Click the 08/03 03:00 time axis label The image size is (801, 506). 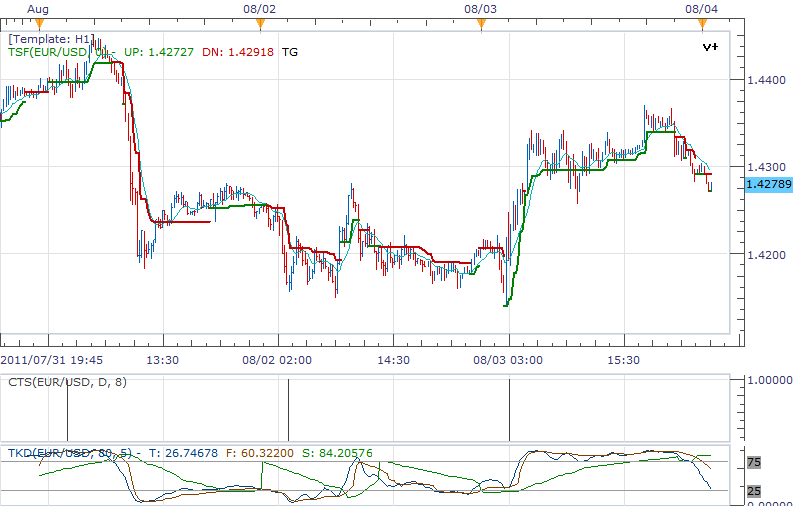coord(508,360)
